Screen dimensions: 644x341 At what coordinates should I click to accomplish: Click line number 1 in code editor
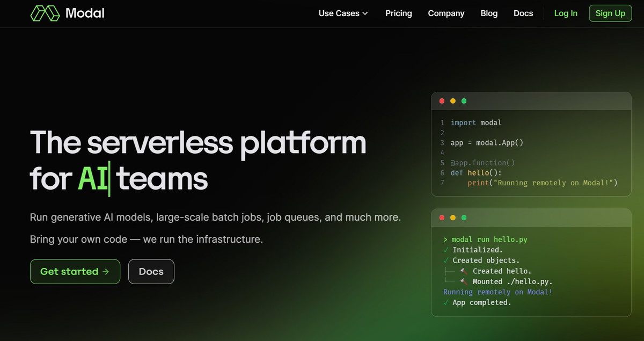coord(442,122)
